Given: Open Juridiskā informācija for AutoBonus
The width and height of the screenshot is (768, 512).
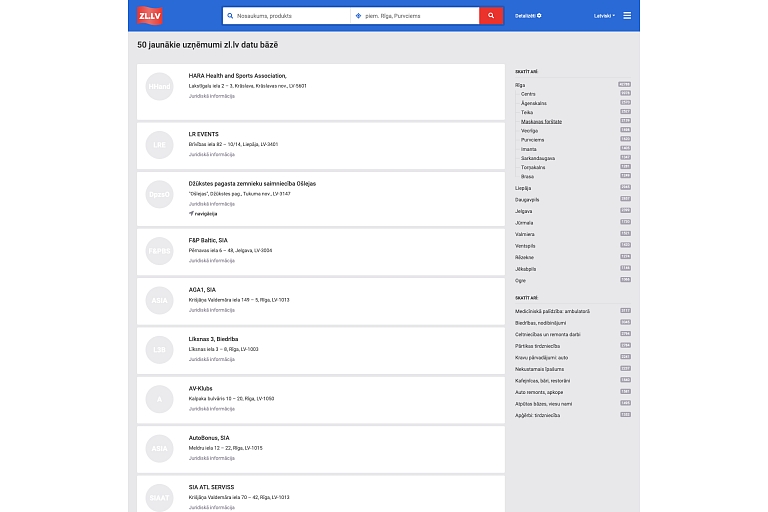Looking at the screenshot, I should (x=212, y=458).
